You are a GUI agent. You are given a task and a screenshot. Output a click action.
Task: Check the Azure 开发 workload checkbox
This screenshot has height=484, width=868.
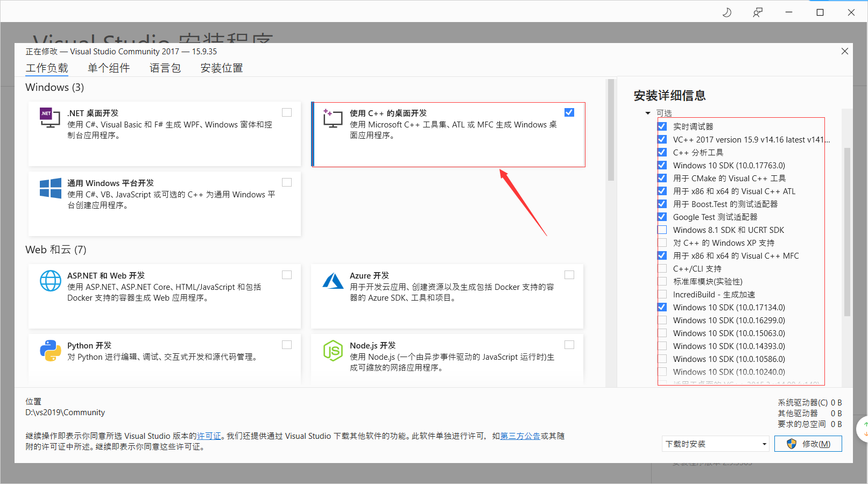(x=569, y=275)
